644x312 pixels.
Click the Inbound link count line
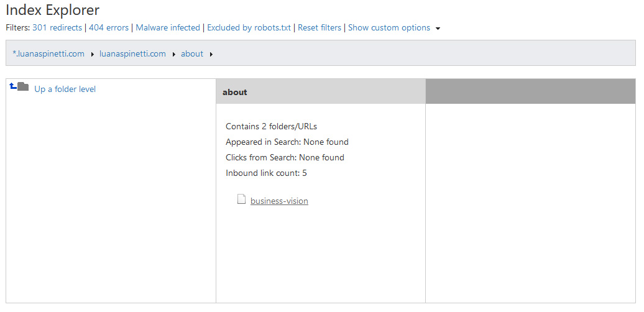click(266, 173)
